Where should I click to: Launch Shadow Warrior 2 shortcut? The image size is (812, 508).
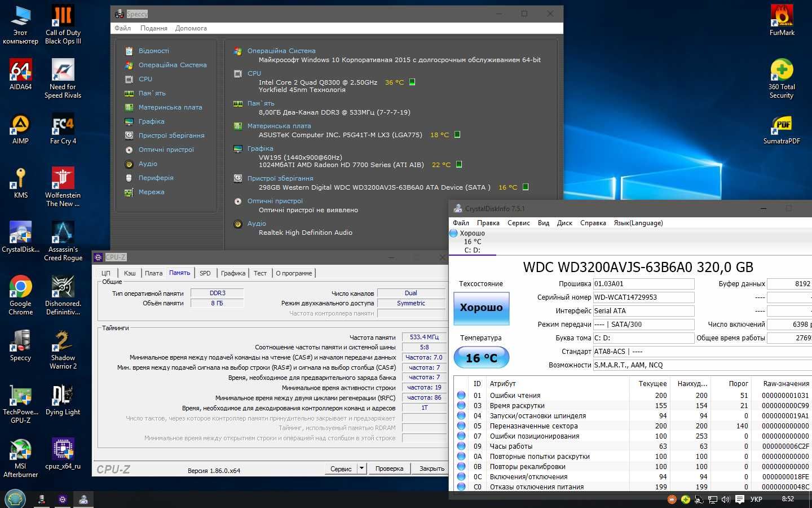pos(63,349)
